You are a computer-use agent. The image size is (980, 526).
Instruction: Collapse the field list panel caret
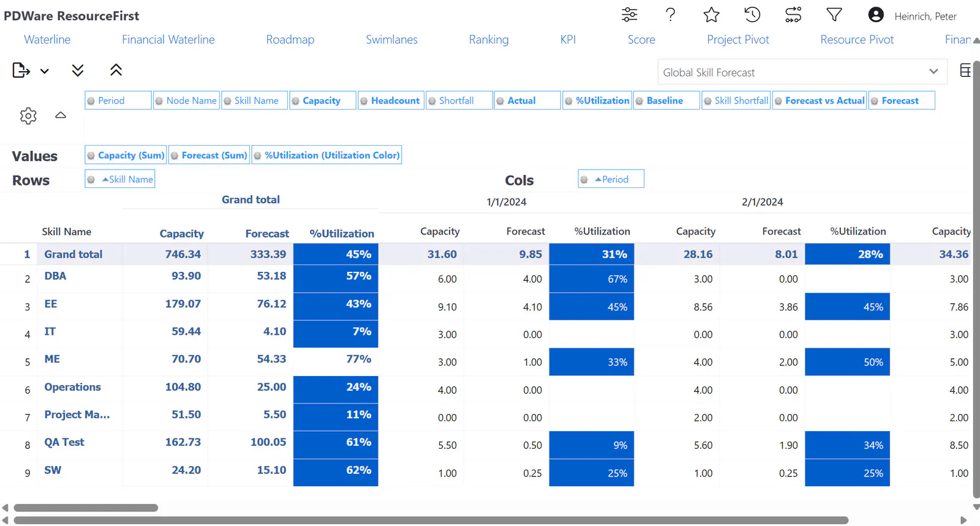pyautogui.click(x=61, y=115)
